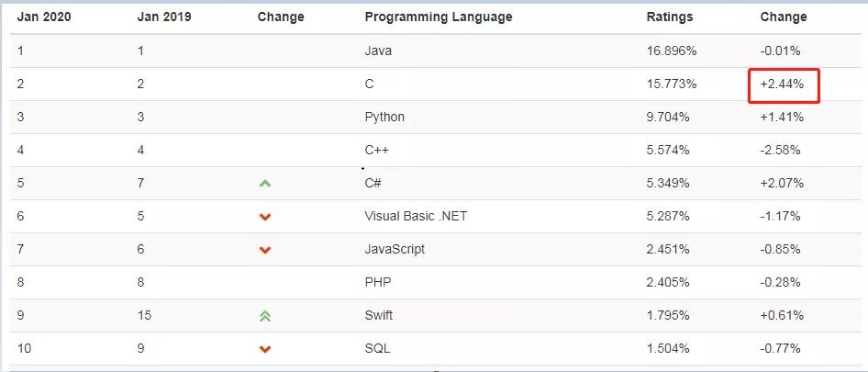Click the Jan 2019 column header
Viewport: 868px width, 372px height.
(164, 17)
